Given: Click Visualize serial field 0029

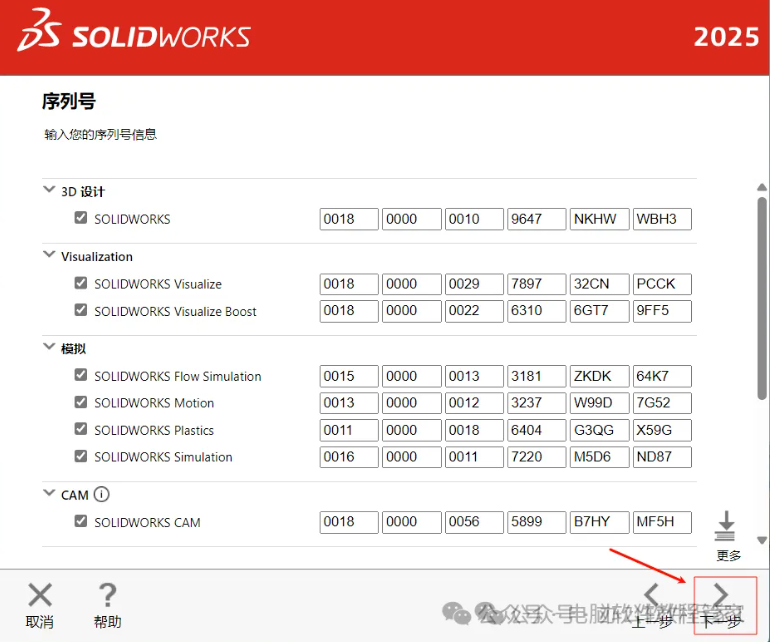Looking at the screenshot, I should (474, 284).
